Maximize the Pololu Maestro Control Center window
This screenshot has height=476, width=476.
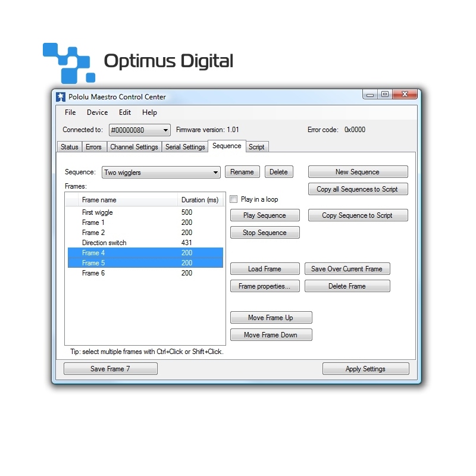385,95
